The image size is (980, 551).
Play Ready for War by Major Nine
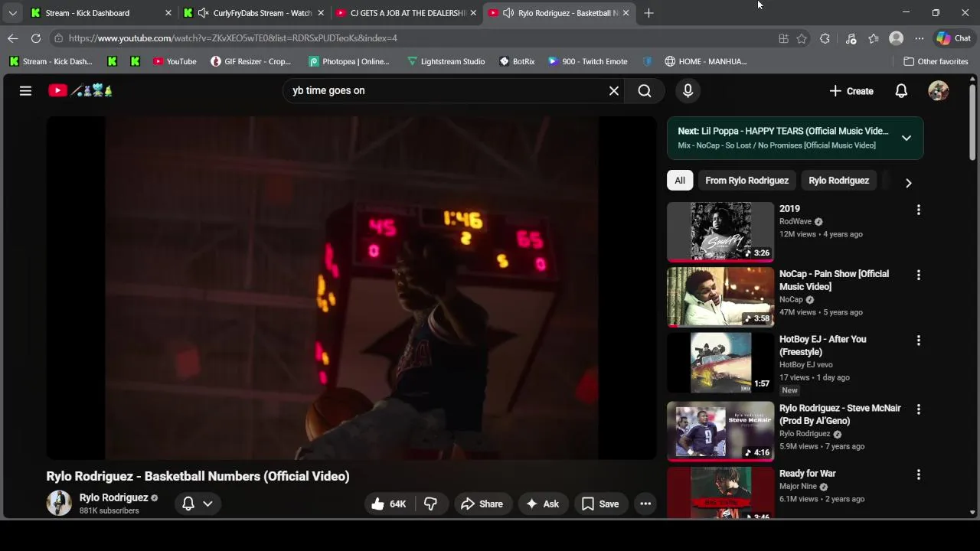[x=720, y=493]
